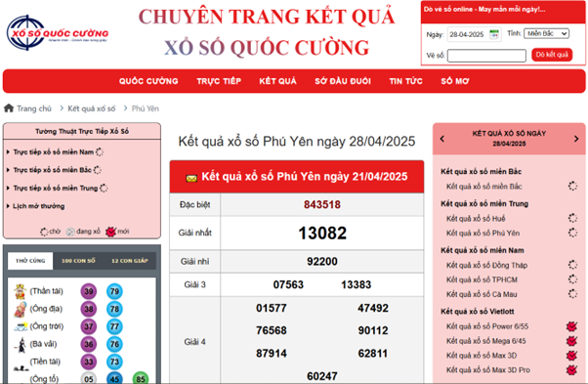588x384 pixels.
Task: Open Kết quả xổ số Max 3D link
Action: [482, 355]
